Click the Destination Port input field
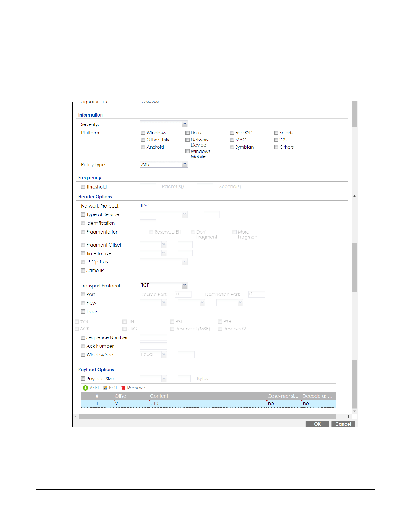This screenshot has width=411, height=532. pos(257,294)
